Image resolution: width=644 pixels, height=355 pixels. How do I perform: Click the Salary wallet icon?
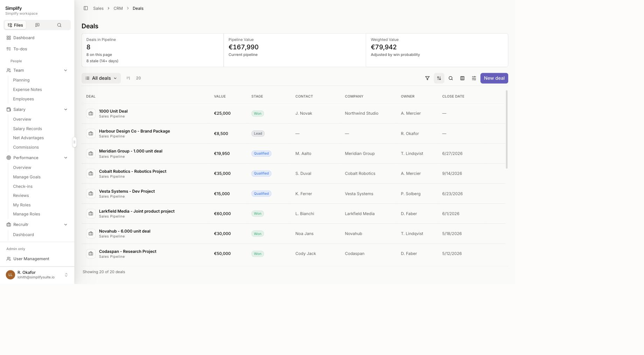tap(9, 109)
